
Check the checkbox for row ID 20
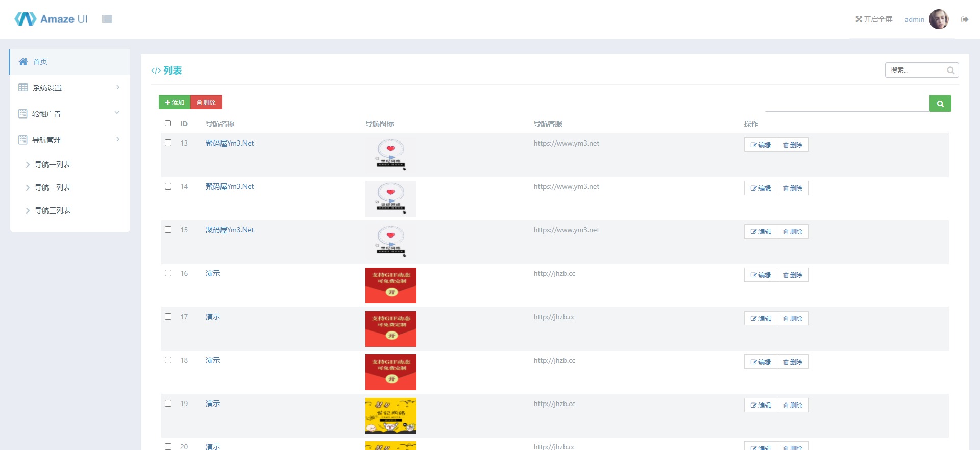pyautogui.click(x=168, y=446)
